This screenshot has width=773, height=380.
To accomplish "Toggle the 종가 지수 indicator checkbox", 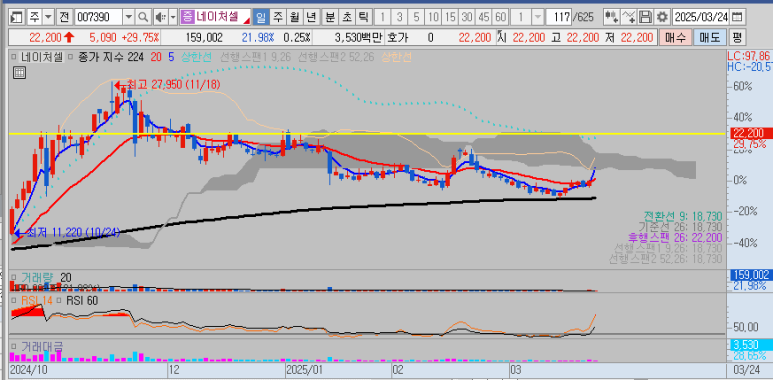I will (71, 57).
